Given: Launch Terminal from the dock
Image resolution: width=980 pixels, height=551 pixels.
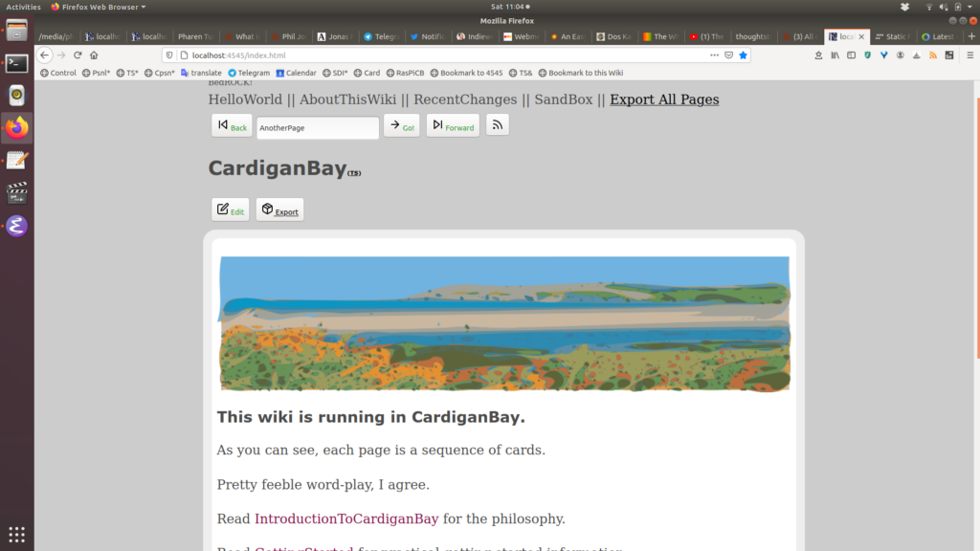Looking at the screenshot, I should (17, 63).
